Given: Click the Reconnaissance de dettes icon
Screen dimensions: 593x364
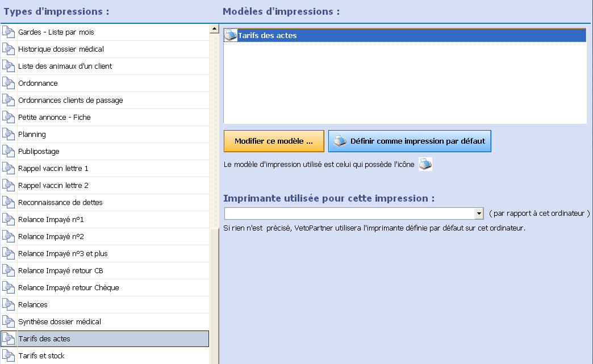Looking at the screenshot, I should coord(9,203).
